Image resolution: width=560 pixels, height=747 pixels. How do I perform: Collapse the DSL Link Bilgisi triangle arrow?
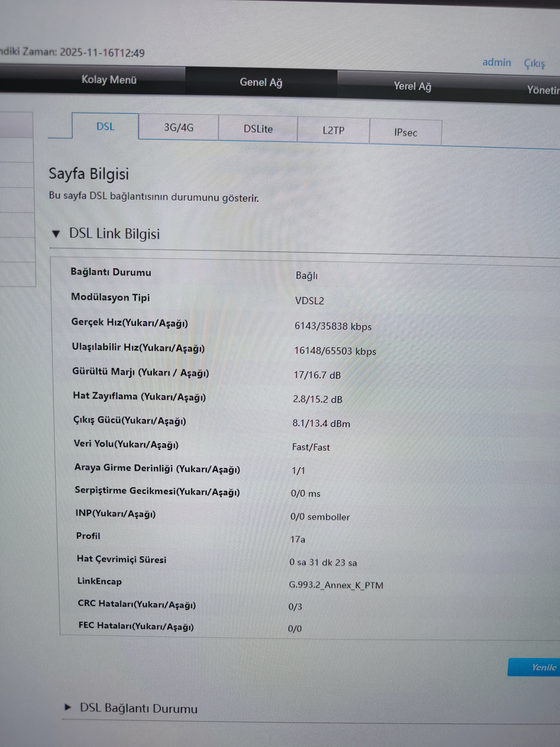pyautogui.click(x=56, y=234)
